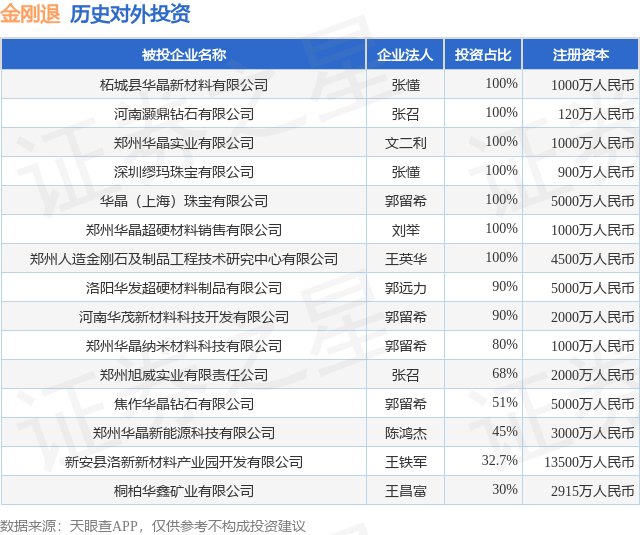The width and height of the screenshot is (640, 535).
Task: Select legal person 刘举
Action: (x=405, y=230)
